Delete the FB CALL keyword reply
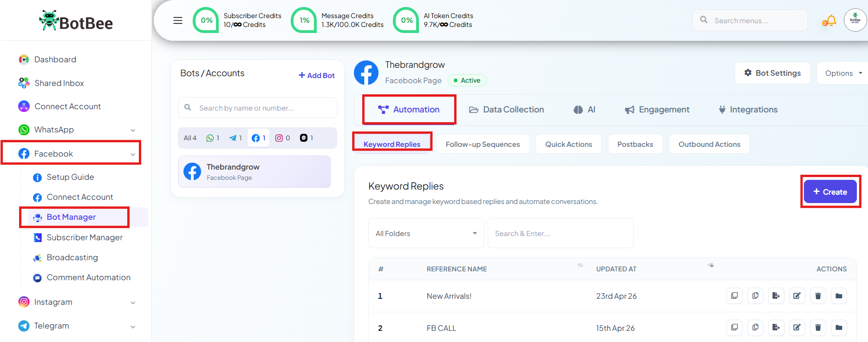The height and width of the screenshot is (342, 868). tap(818, 328)
